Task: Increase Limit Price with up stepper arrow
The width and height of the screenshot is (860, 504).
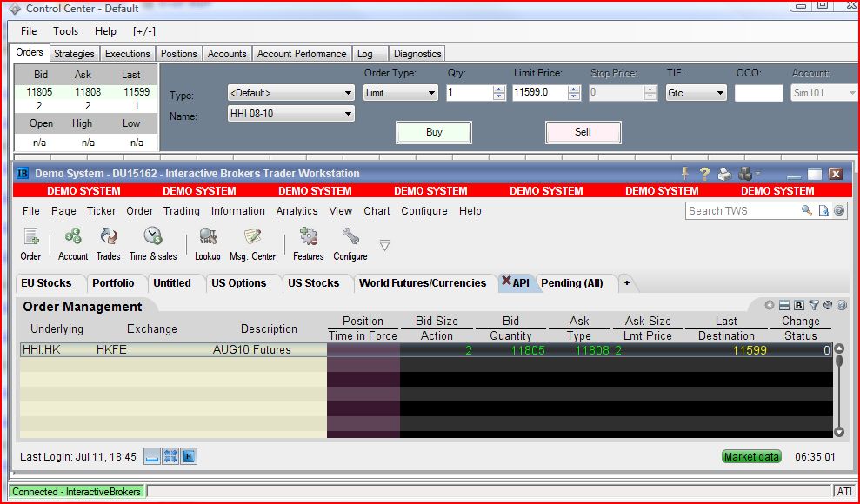Action: (x=574, y=89)
